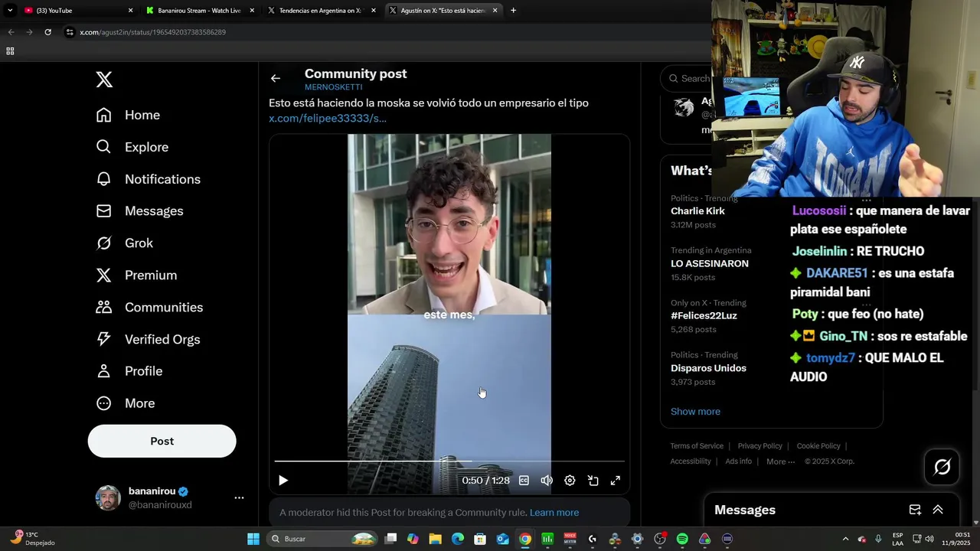Open the x.com/felipee33333 link
Image resolution: width=980 pixels, height=551 pixels.
pyautogui.click(x=328, y=118)
